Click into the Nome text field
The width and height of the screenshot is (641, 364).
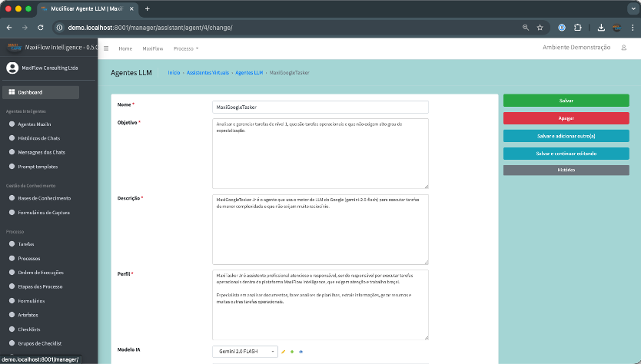coord(320,108)
